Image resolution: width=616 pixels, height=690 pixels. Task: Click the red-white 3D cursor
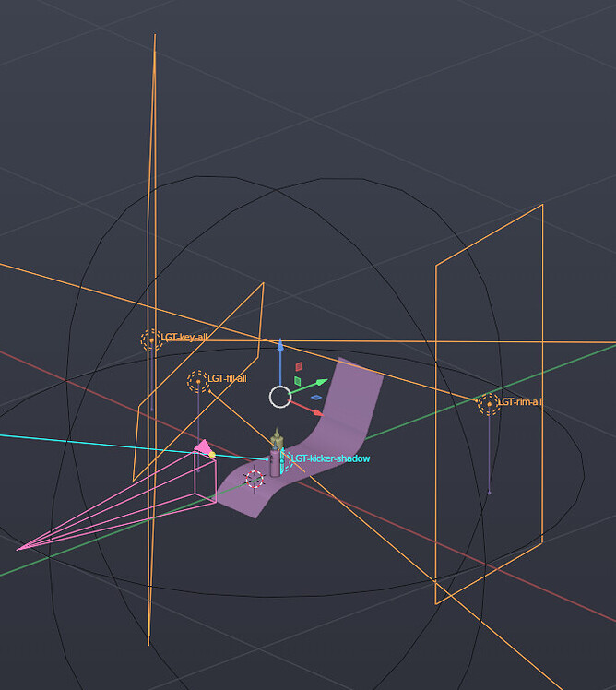[x=255, y=479]
